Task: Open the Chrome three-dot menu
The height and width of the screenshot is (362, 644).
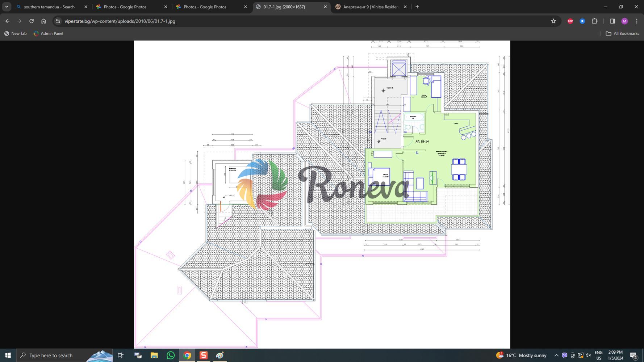Action: point(636,21)
